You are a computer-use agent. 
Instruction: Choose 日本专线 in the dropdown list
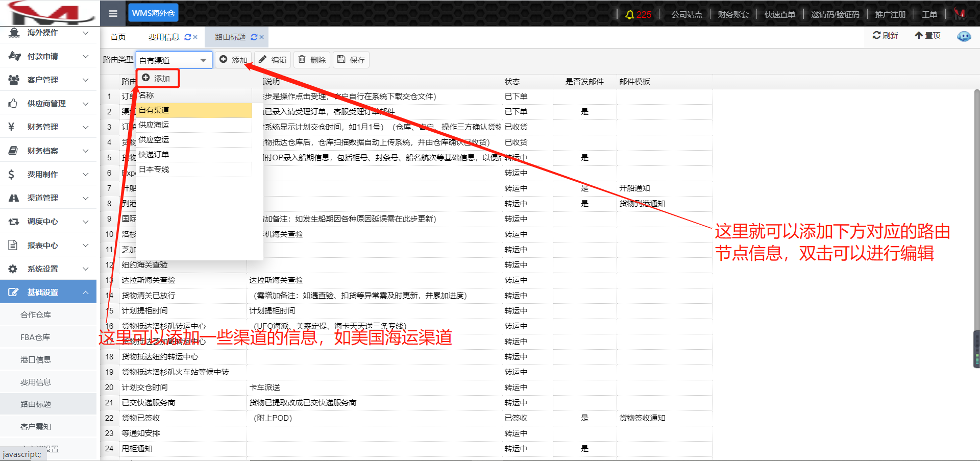click(x=154, y=169)
